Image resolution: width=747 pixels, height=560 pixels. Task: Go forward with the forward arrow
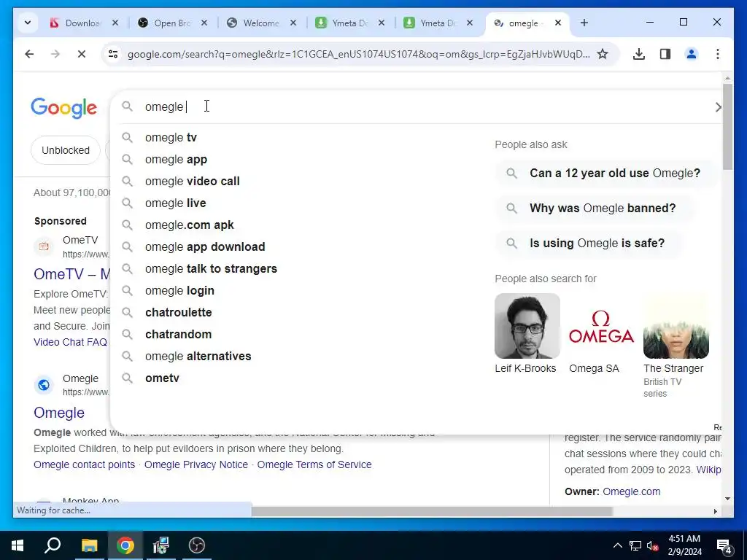(x=55, y=54)
